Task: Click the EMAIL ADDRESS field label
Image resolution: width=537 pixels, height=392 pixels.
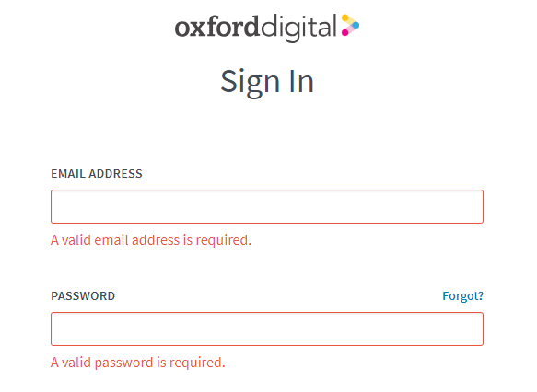Action: (97, 173)
